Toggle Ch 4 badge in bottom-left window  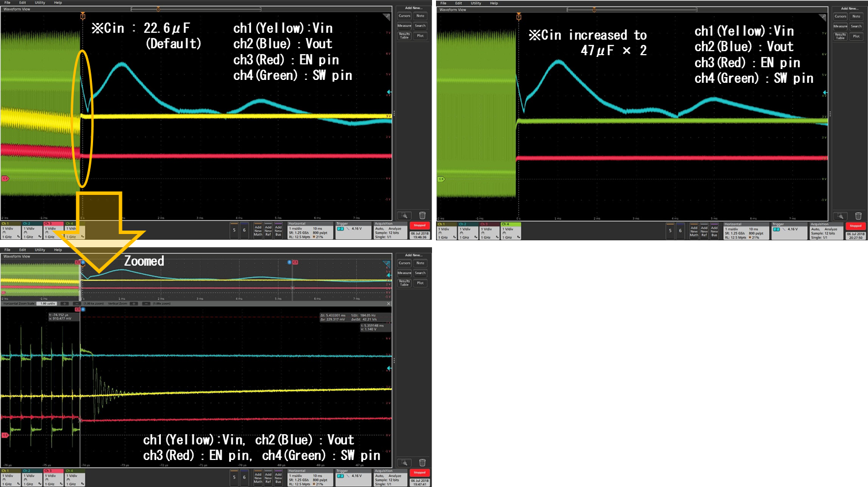click(75, 478)
